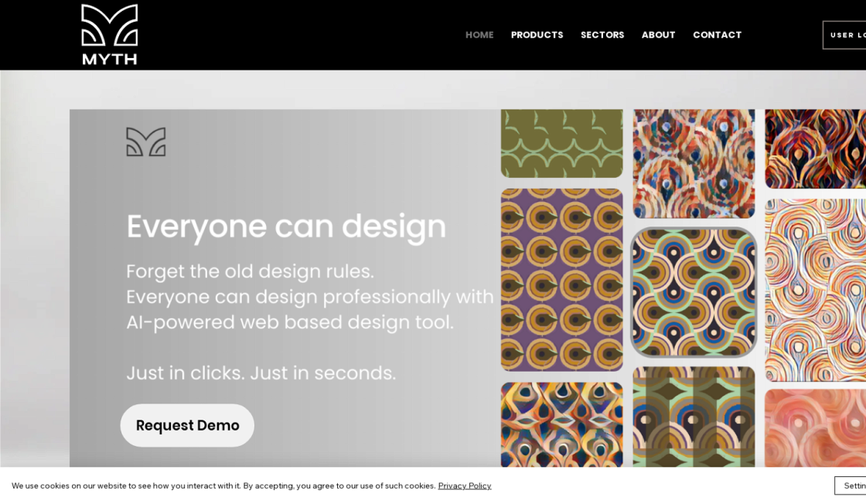The height and width of the screenshot is (504, 866).
Task: Click the MYTH logo in the header
Action: click(x=109, y=35)
